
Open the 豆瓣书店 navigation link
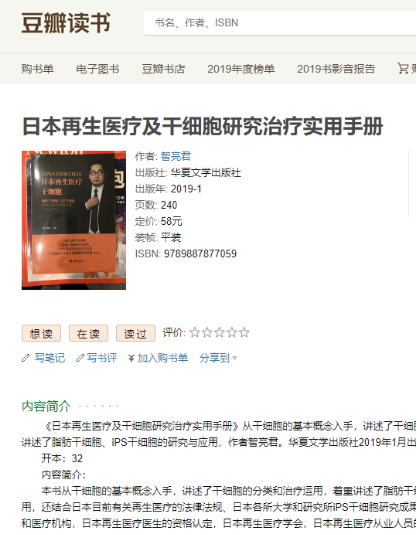163,69
